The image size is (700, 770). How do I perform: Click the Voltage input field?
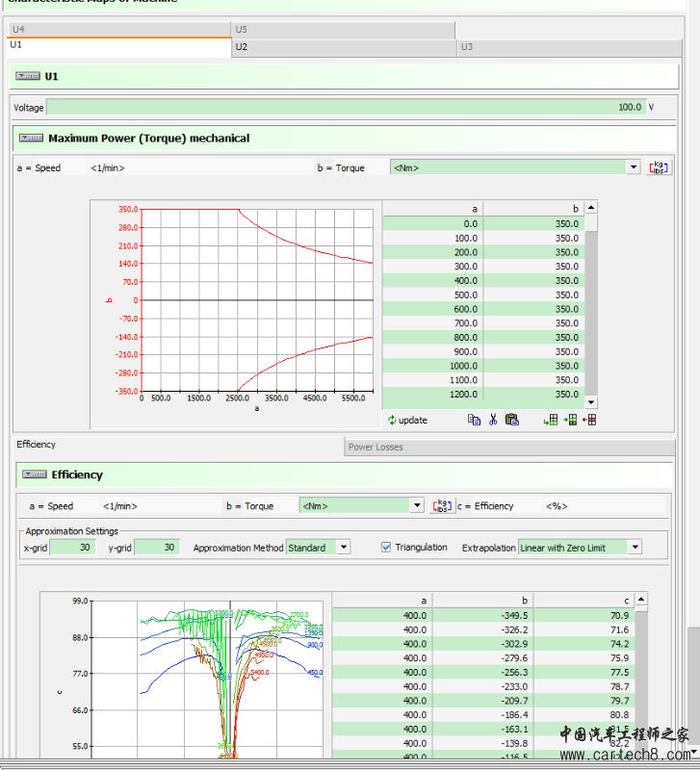[x=347, y=107]
